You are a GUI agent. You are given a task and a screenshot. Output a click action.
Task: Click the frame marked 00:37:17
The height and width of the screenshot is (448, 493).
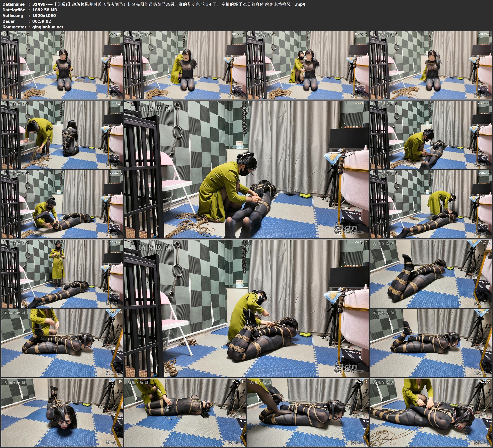(431, 274)
